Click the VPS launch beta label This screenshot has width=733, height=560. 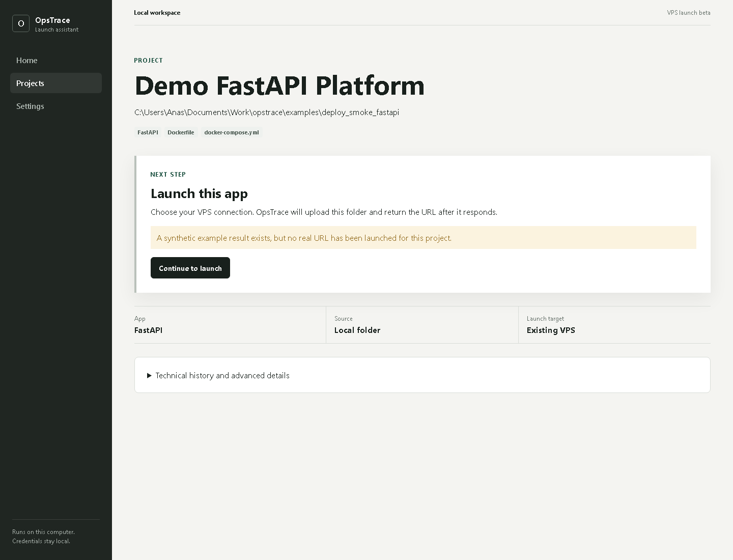(689, 13)
